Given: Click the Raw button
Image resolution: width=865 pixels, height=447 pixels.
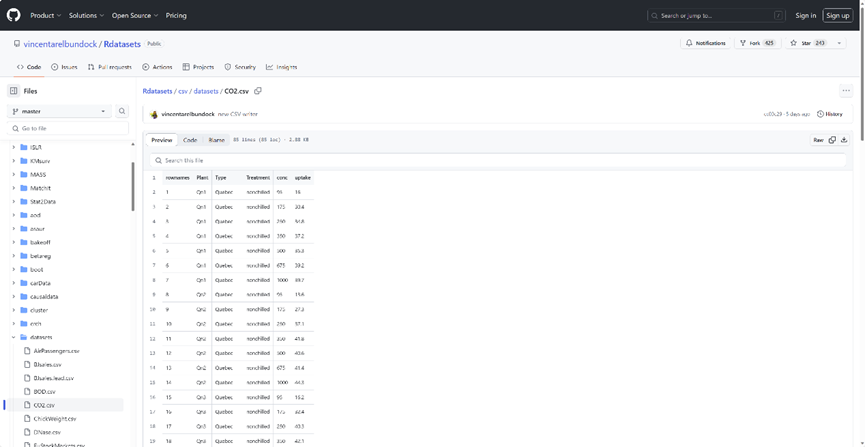Looking at the screenshot, I should point(818,140).
